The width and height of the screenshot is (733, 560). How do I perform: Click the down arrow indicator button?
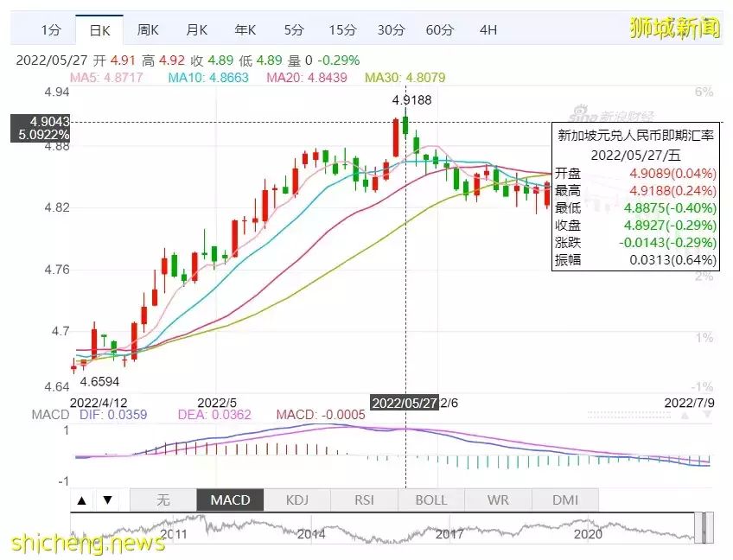click(x=107, y=500)
